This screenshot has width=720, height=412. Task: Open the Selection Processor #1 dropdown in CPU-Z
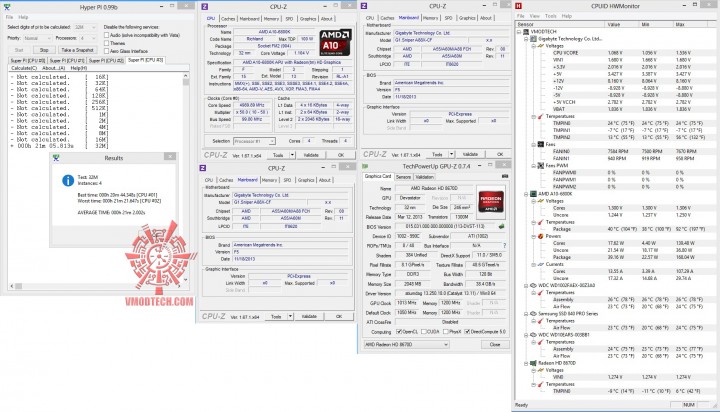coord(254,141)
